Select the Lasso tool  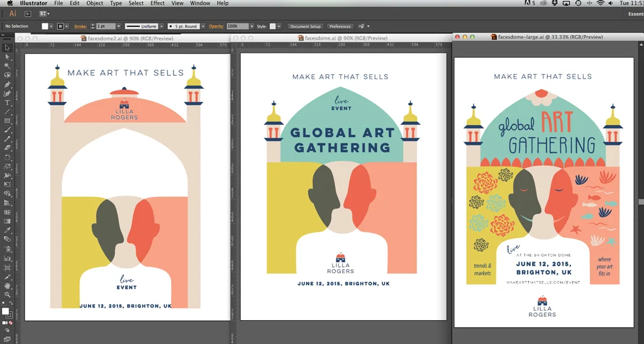click(7, 75)
